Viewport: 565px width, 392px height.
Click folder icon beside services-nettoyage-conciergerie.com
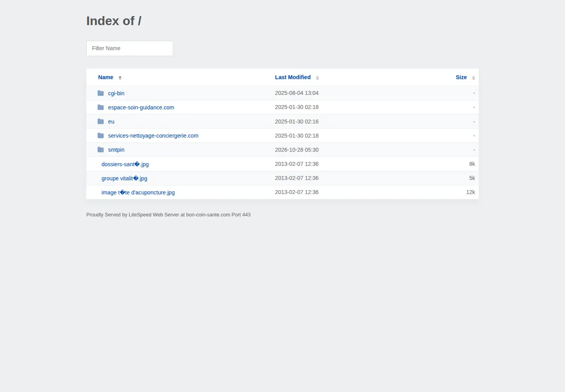coord(101,136)
